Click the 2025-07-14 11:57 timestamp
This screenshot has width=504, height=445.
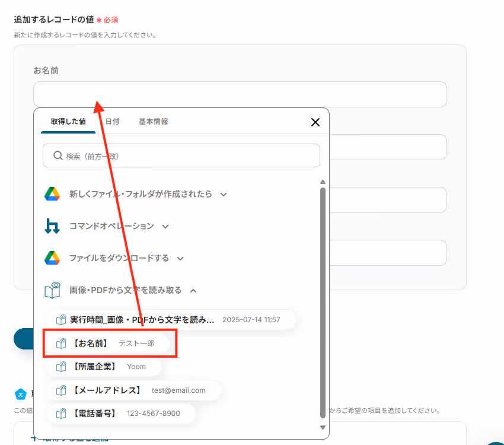(251, 320)
